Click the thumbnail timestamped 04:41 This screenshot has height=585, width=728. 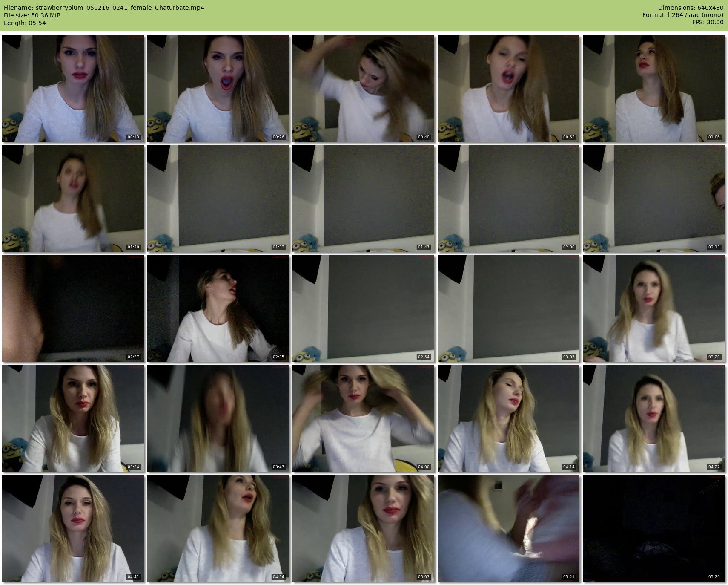point(73,528)
